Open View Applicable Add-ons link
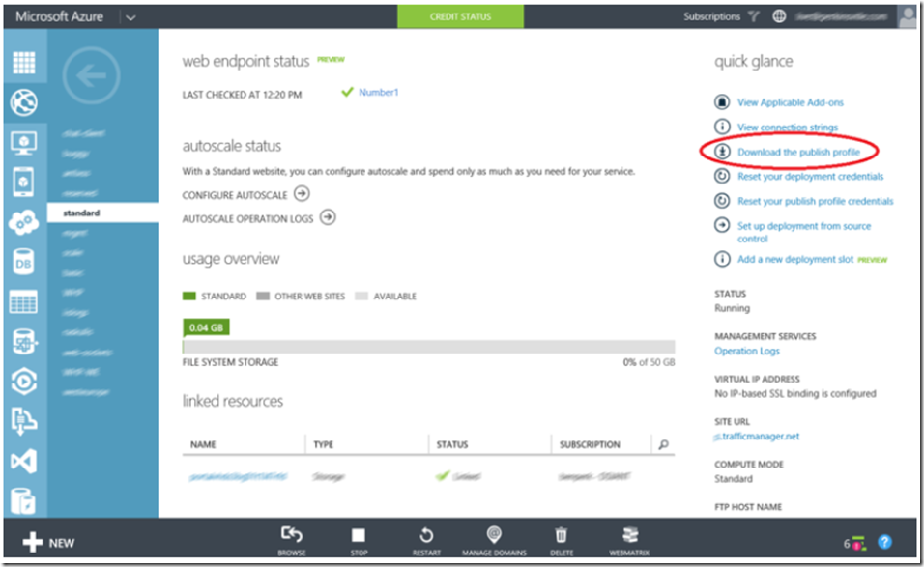Image resolution: width=924 pixels, height=567 pixels. click(x=791, y=102)
